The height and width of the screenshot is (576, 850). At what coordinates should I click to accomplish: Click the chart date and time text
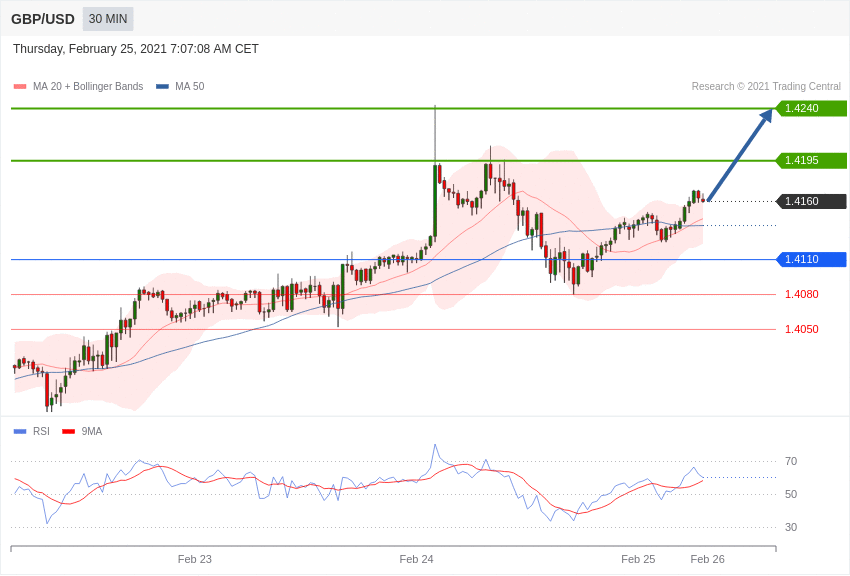[136, 49]
